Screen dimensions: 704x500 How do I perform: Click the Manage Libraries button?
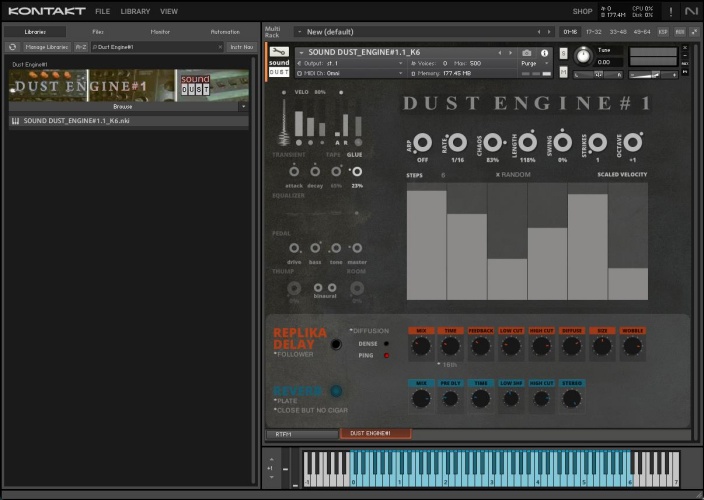[46, 47]
